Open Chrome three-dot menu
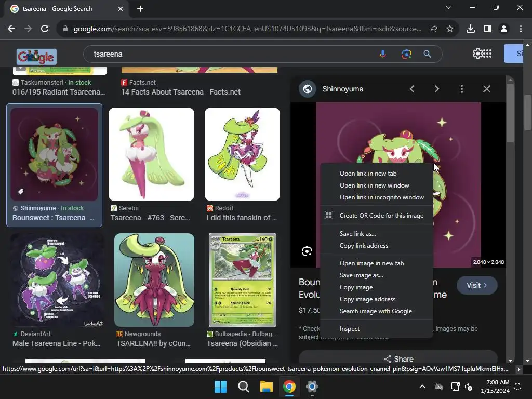Viewport: 532px width, 399px height. pos(521,29)
